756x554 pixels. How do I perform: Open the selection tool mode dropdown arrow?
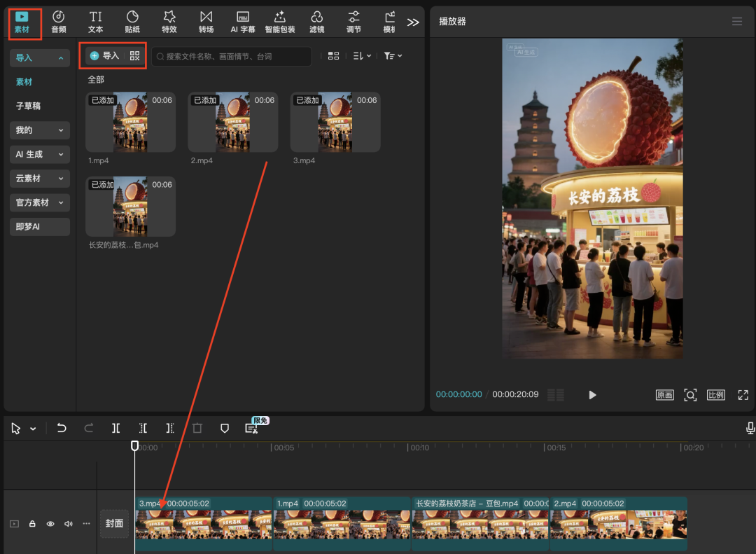[x=33, y=429]
